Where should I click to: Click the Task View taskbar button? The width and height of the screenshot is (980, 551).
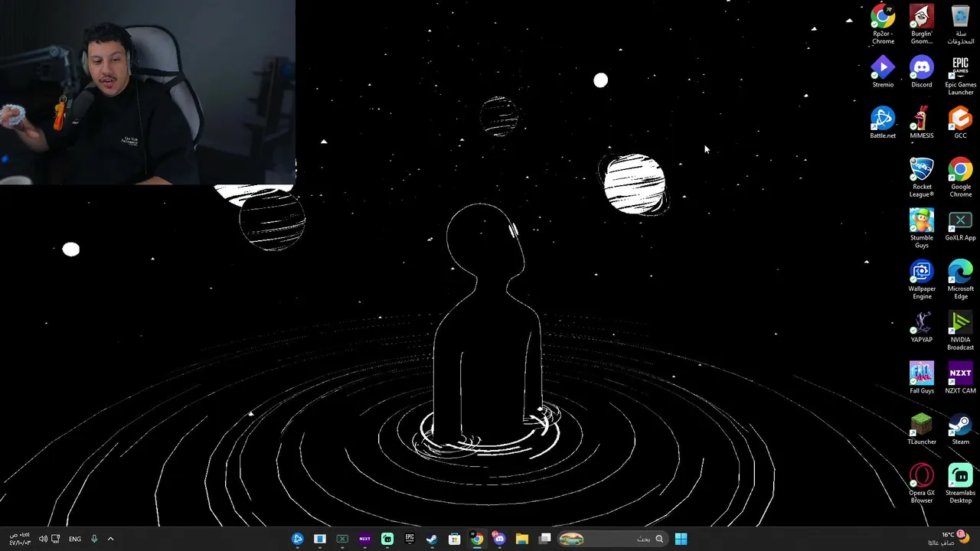[x=544, y=539]
